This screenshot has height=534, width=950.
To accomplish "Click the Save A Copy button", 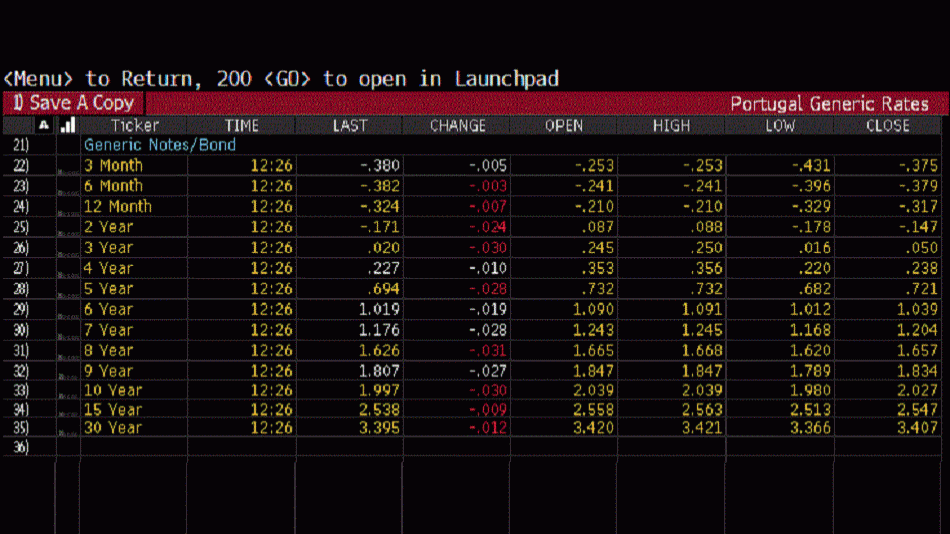I will pyautogui.click(x=74, y=103).
